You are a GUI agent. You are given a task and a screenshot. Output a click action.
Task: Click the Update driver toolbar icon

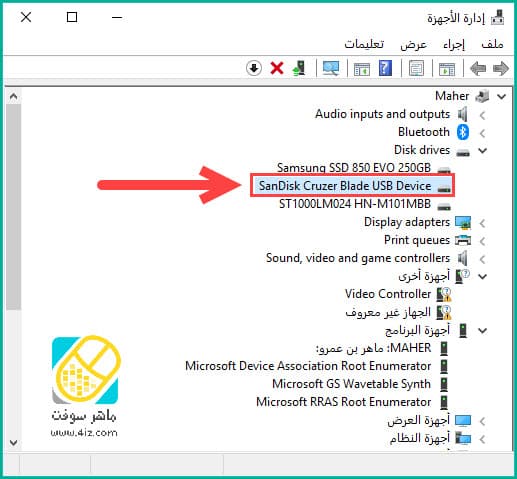pos(299,68)
